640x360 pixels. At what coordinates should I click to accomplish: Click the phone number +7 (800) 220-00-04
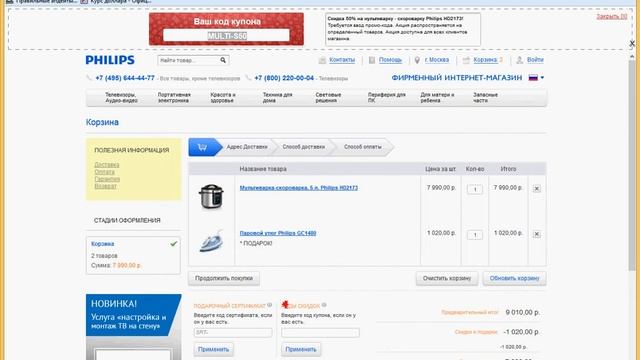pos(284,78)
